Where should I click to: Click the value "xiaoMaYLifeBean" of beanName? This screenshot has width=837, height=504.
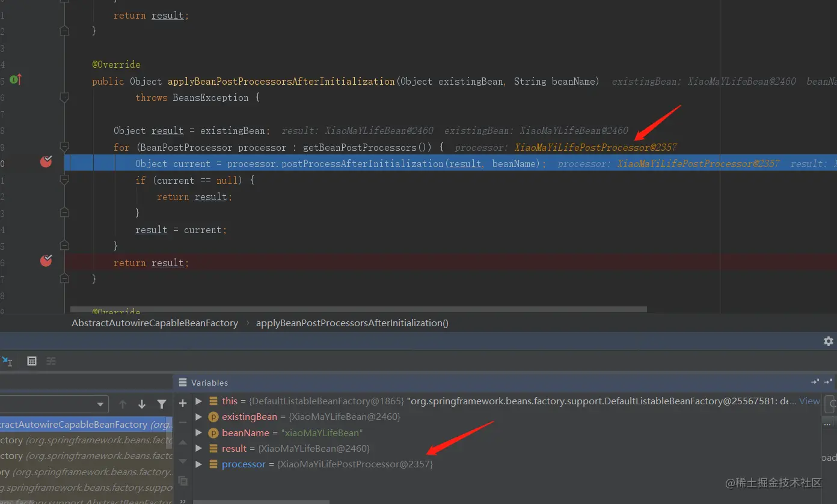[322, 433]
